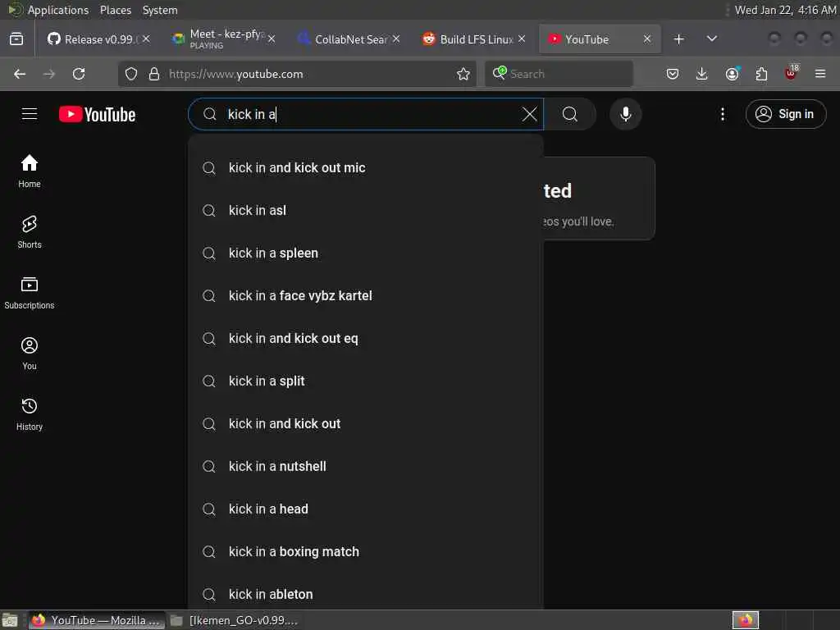Click the Sign in button
Screen dimensions: 840x630
coord(785,114)
